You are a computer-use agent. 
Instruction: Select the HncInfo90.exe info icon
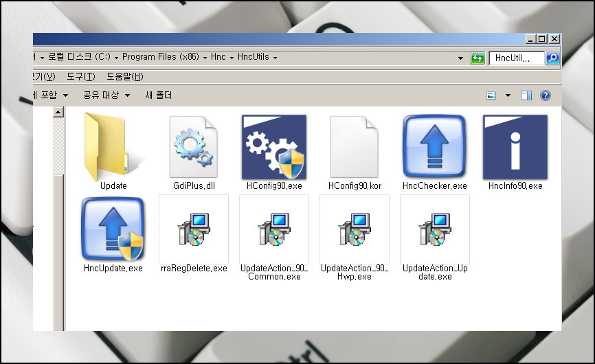point(515,147)
